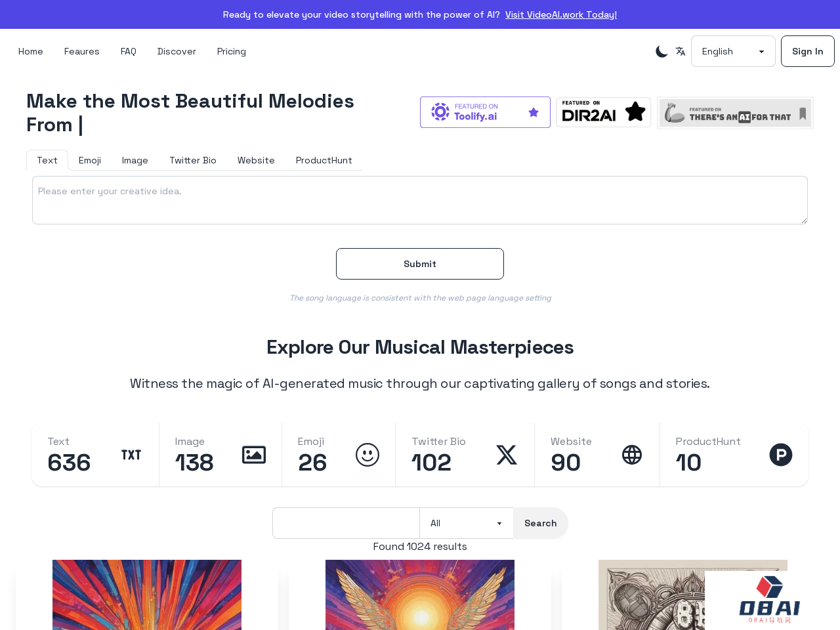The height and width of the screenshot is (630, 840).
Task: Focus the gallery search input field
Action: [346, 523]
